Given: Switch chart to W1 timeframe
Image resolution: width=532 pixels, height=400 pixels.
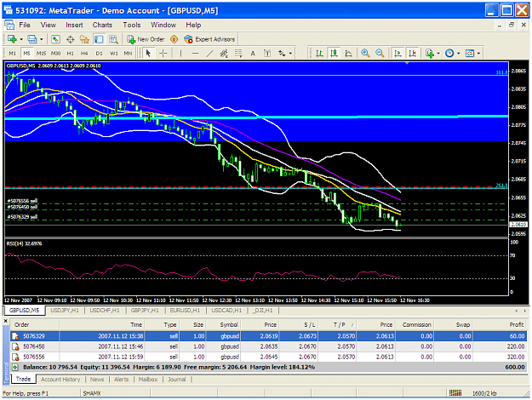Looking at the screenshot, I should [x=114, y=54].
